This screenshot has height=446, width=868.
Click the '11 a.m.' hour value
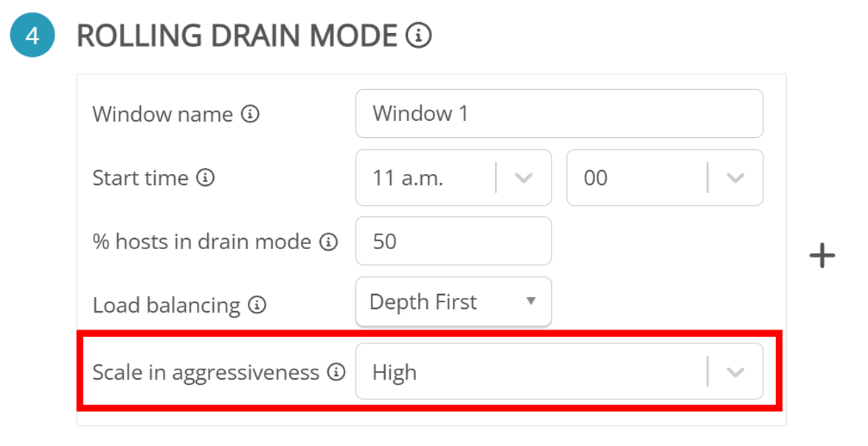pos(408,178)
